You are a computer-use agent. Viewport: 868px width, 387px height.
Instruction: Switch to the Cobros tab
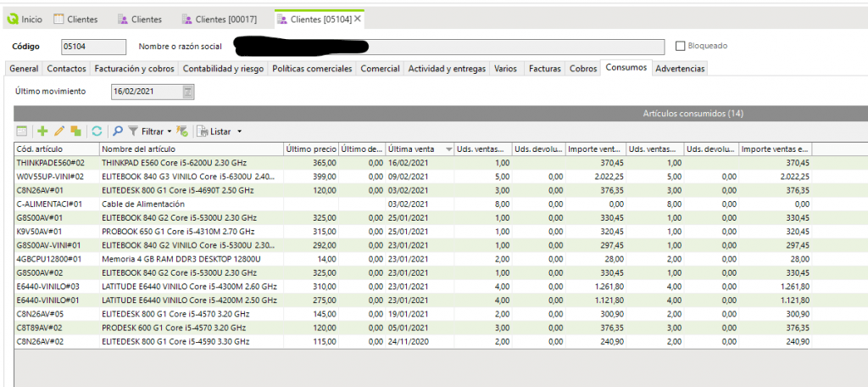click(583, 68)
